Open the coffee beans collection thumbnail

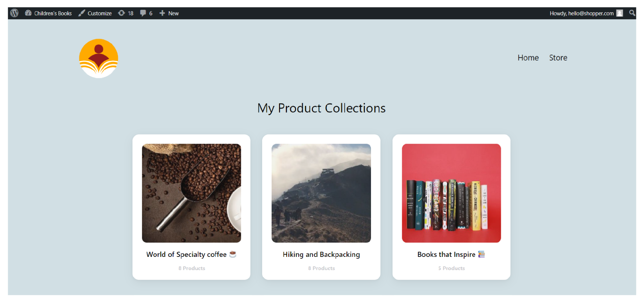tap(191, 193)
